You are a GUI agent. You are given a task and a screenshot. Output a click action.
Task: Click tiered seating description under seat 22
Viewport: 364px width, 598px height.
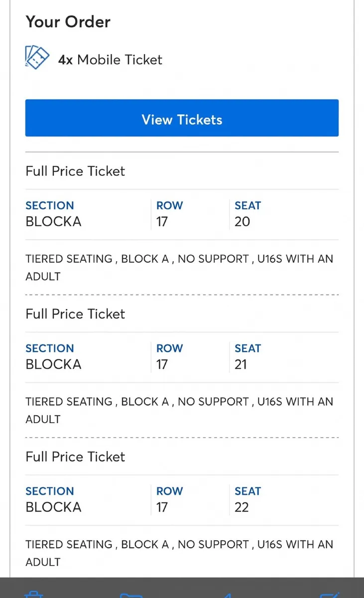[179, 553]
